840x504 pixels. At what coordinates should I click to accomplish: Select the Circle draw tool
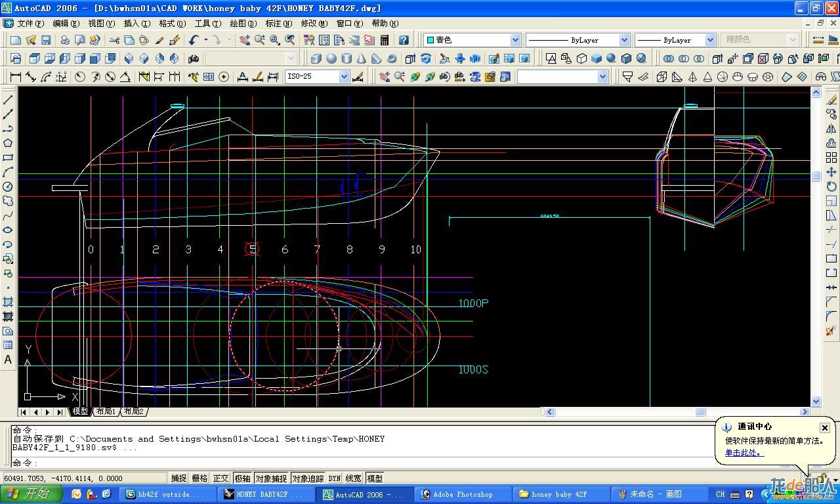[8, 186]
